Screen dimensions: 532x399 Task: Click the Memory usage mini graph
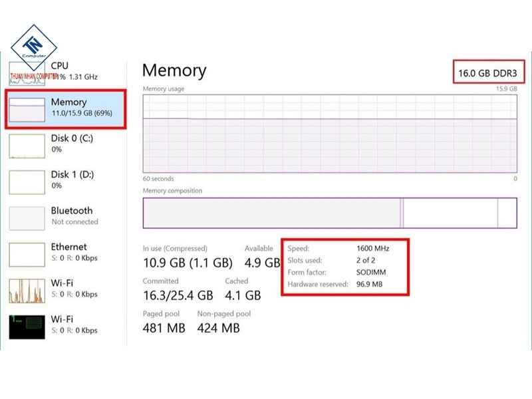[27, 110]
